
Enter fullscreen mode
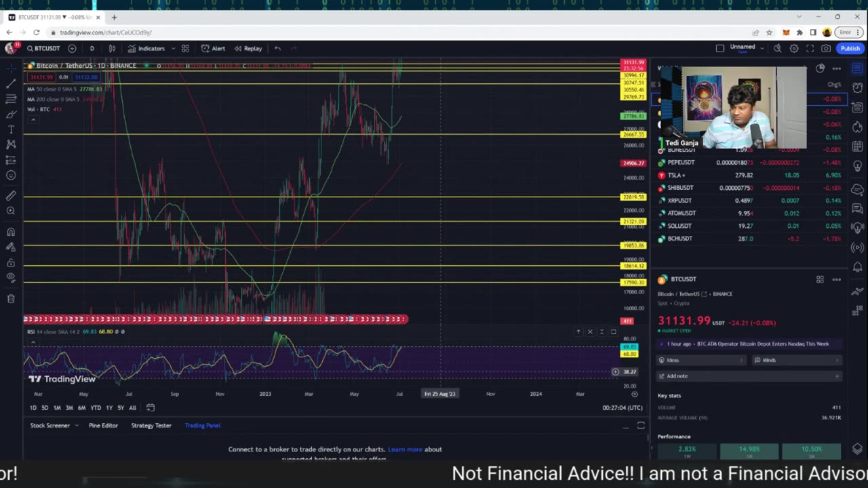(810, 48)
